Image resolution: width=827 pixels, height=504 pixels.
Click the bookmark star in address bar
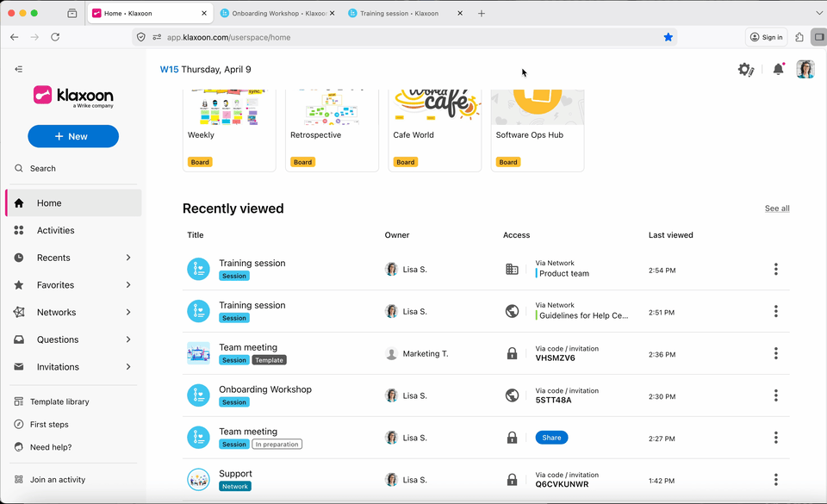tap(668, 37)
